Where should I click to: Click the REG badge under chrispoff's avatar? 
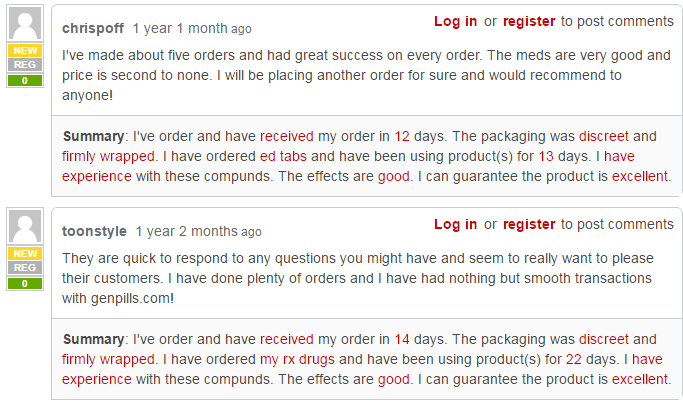25,64
